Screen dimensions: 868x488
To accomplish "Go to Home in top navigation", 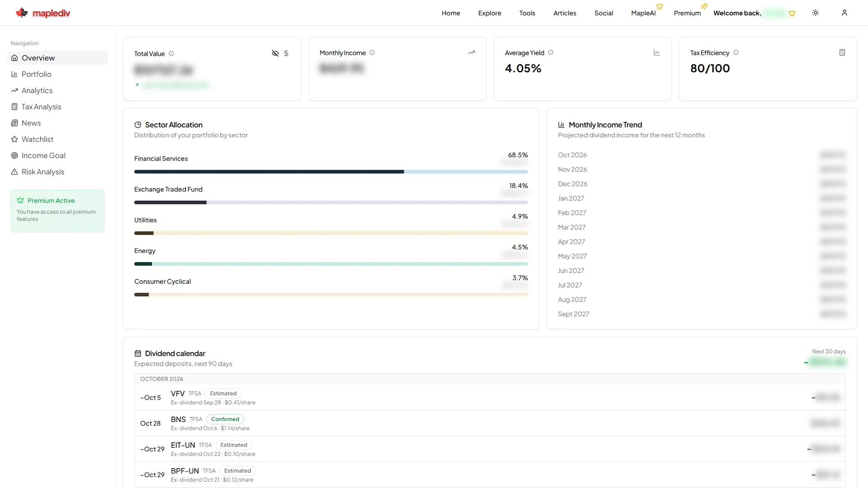I will 451,13.
